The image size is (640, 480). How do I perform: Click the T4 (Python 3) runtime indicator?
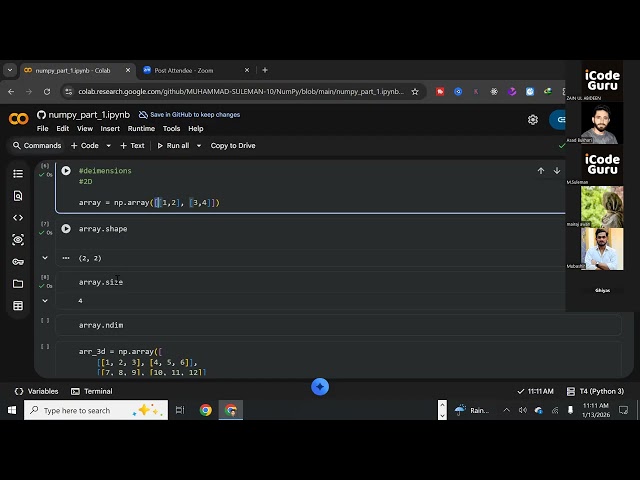coord(596,391)
